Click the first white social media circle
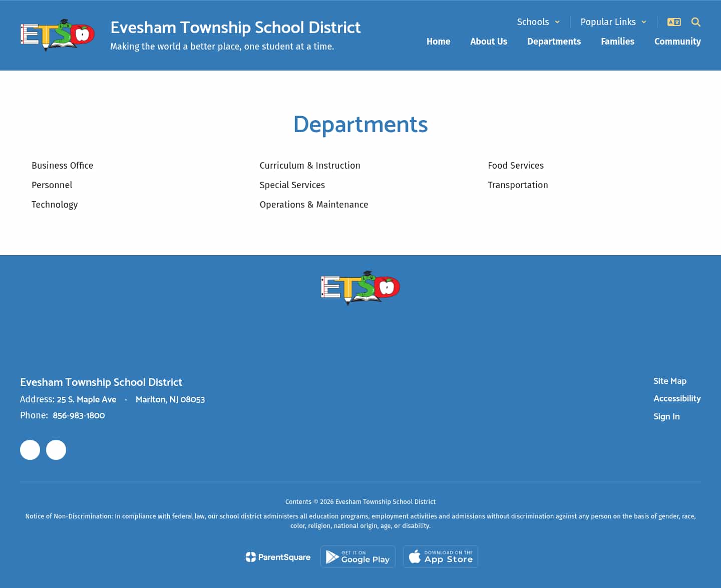 30,450
